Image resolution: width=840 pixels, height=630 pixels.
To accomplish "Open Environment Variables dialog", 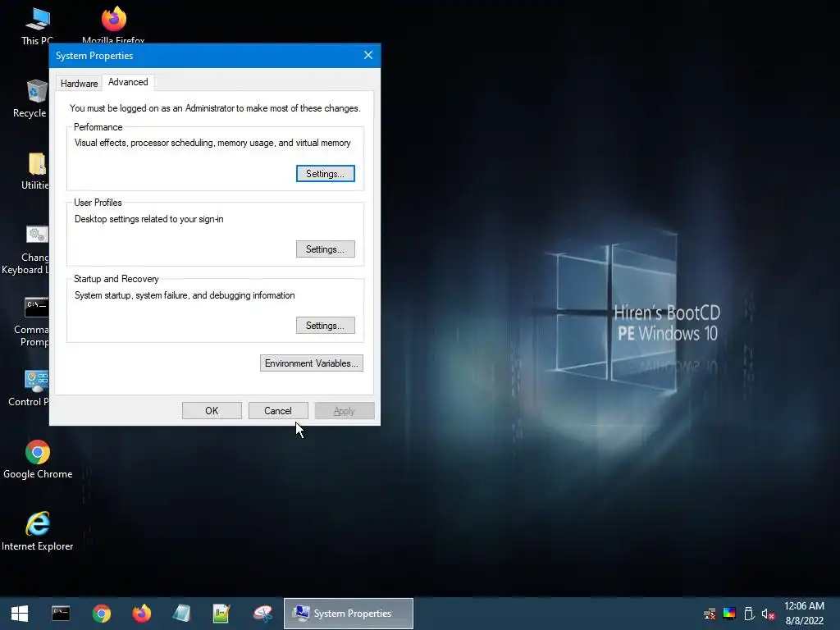I will tap(311, 363).
